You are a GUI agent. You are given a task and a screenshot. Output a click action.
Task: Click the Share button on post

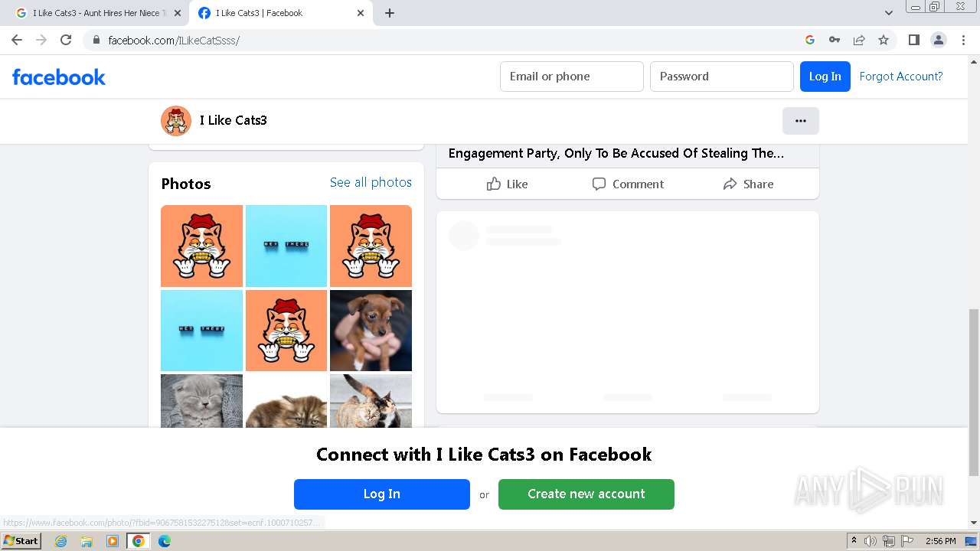(x=748, y=184)
